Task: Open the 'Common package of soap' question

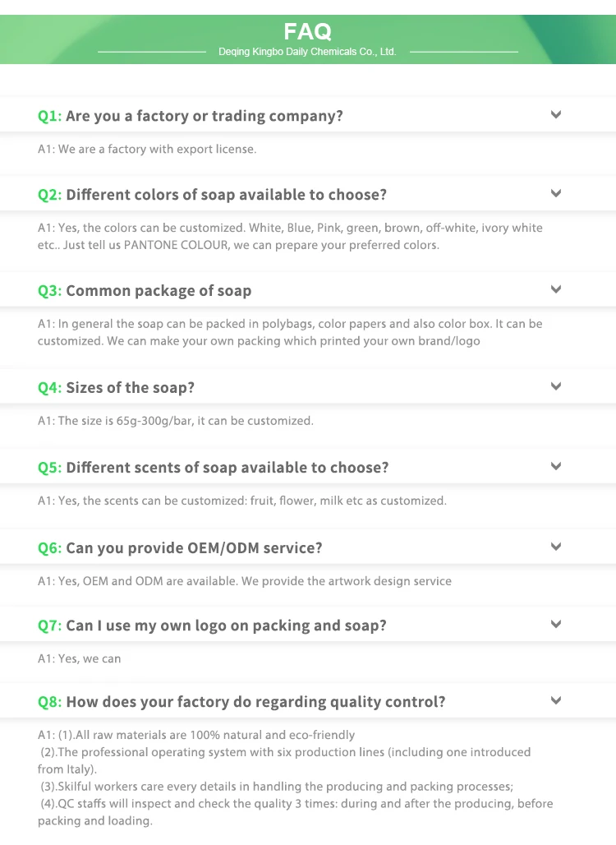Action: (145, 291)
